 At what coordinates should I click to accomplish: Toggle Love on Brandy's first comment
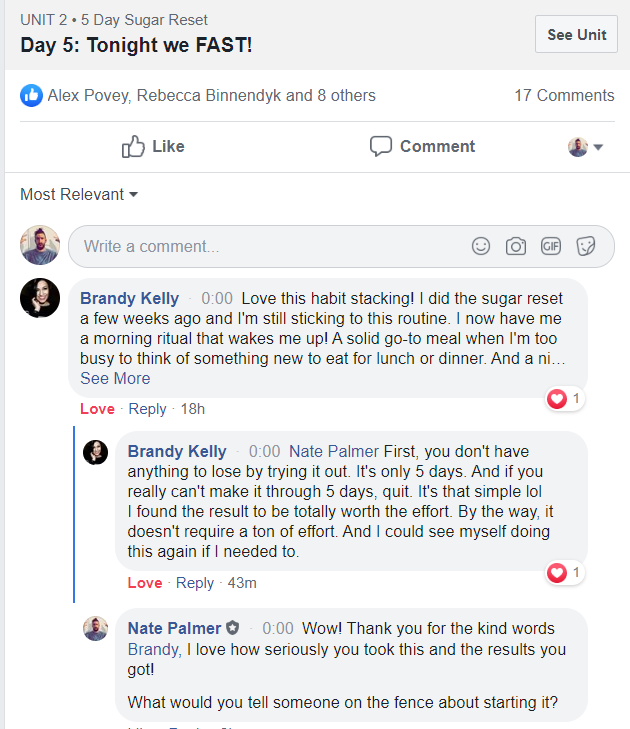[x=97, y=409]
